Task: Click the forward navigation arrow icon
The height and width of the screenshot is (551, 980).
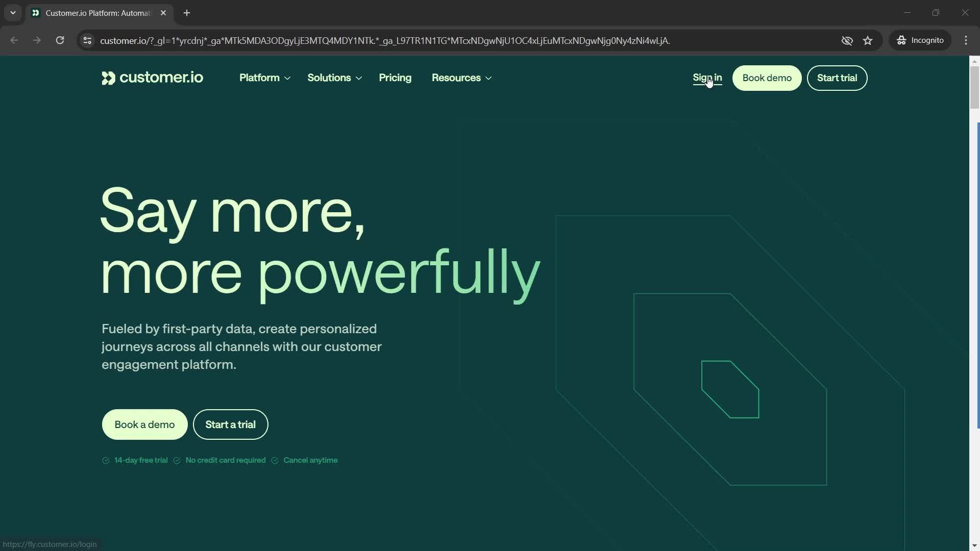Action: coord(36,40)
